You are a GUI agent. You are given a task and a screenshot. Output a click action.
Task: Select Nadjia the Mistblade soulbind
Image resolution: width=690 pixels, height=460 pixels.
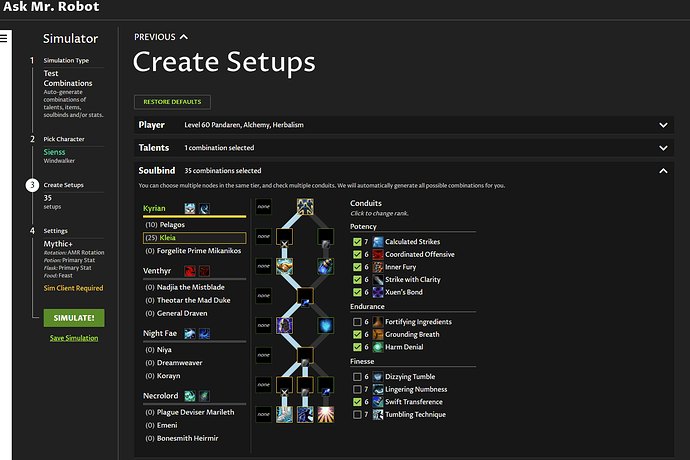194,287
